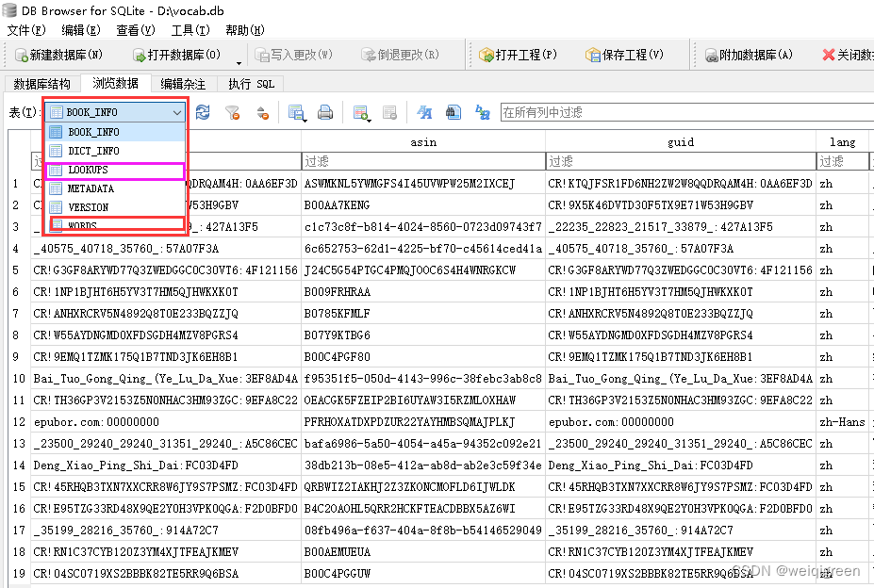Click the New Database (新建数据库) button
This screenshot has height=588, width=874.
[59, 55]
